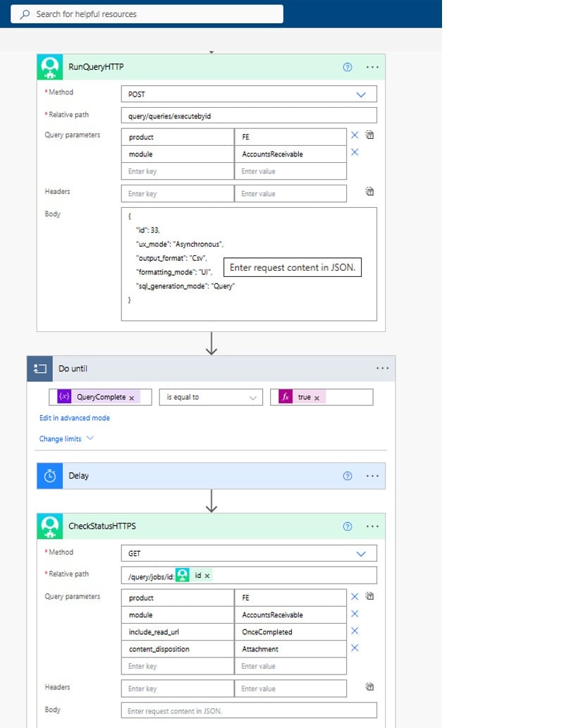Open help for the Delay action
Image resolution: width=564 pixels, height=728 pixels.
[347, 476]
